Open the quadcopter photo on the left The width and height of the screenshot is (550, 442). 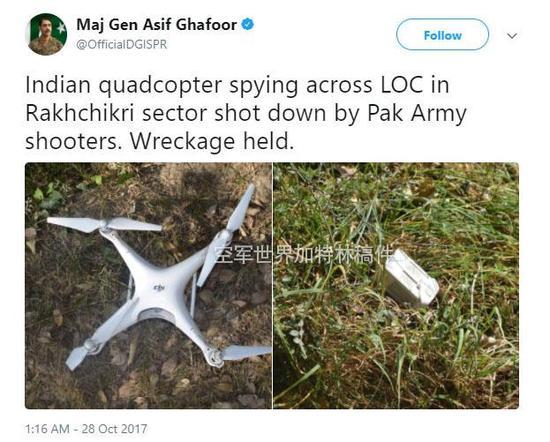tap(148, 286)
